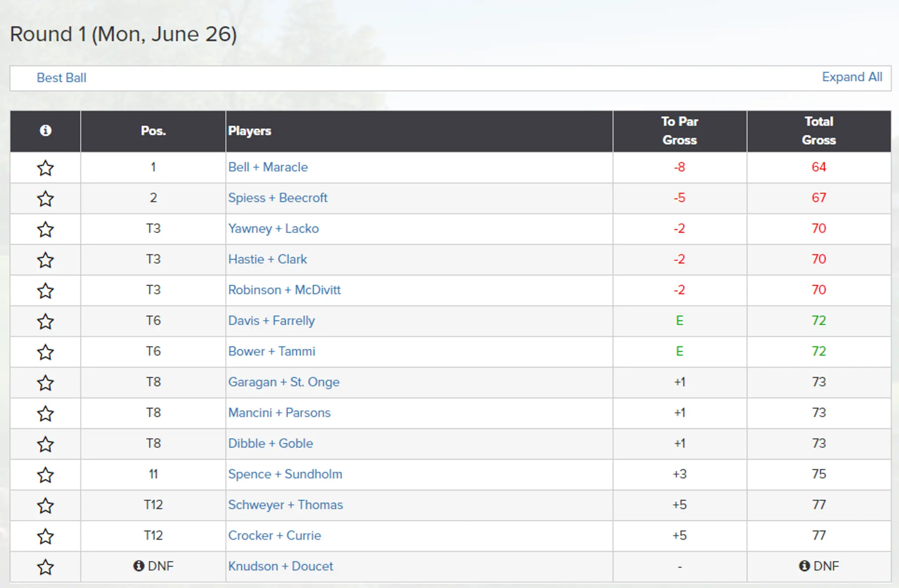Toggle favorite on Yawney + Lacko
Image resolution: width=899 pixels, height=588 pixels.
pyautogui.click(x=46, y=229)
